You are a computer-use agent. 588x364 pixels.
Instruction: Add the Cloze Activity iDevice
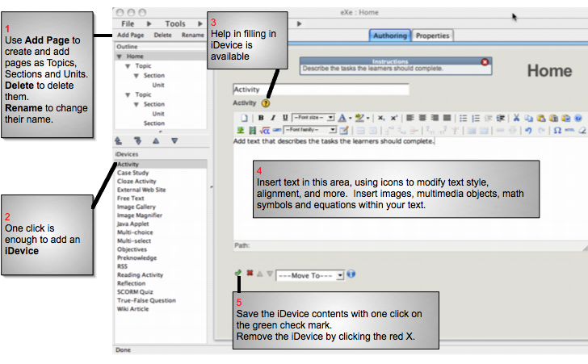tap(136, 182)
